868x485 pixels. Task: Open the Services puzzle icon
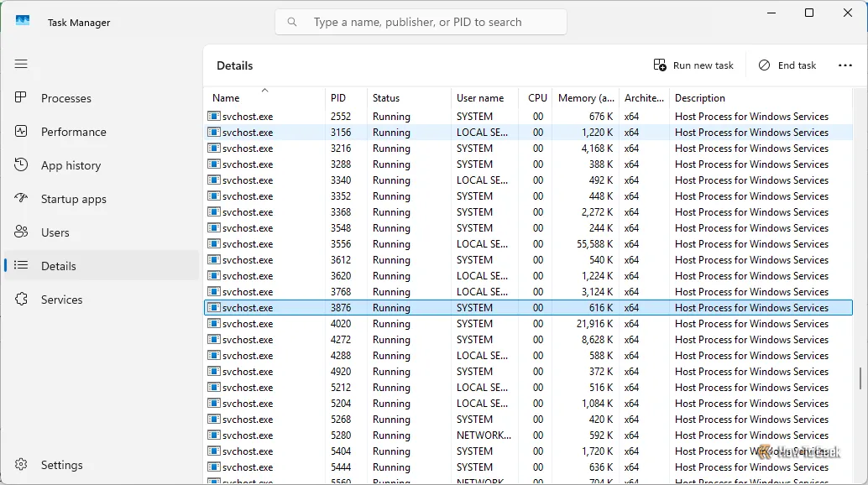(22, 300)
